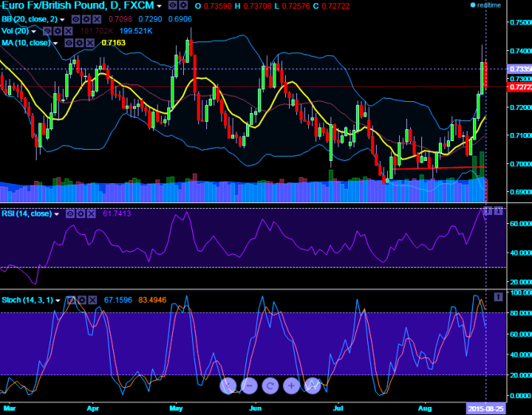Screen dimensions: 532x415
Task: Click the 0.7335 crosshair price label
Action: (x=519, y=69)
